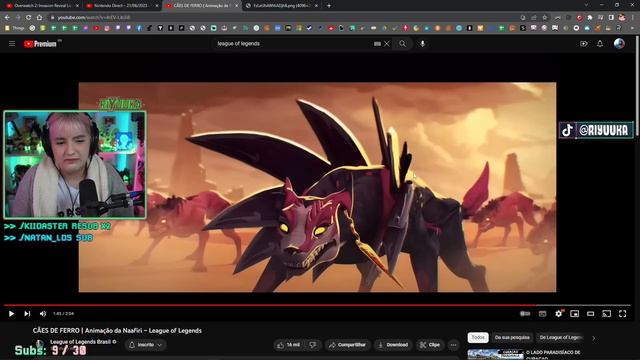Open a new browser tab
This screenshot has width=640, height=360.
pos(329,6)
